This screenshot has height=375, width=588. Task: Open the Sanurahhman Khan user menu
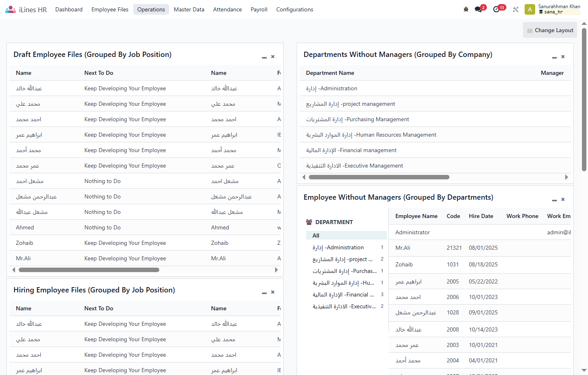(553, 9)
